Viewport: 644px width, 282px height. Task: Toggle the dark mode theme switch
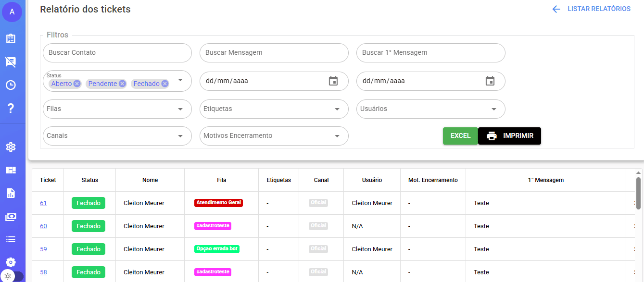click(12, 276)
